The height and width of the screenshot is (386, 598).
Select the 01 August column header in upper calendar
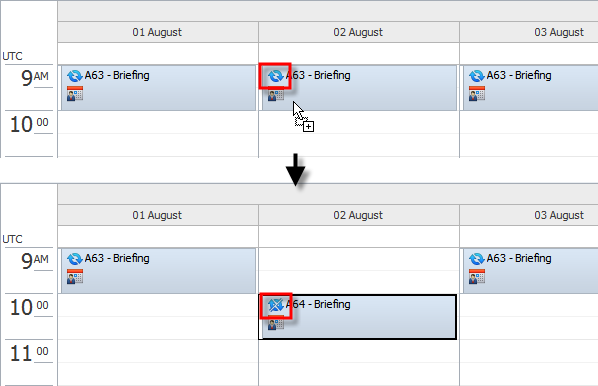click(x=158, y=32)
